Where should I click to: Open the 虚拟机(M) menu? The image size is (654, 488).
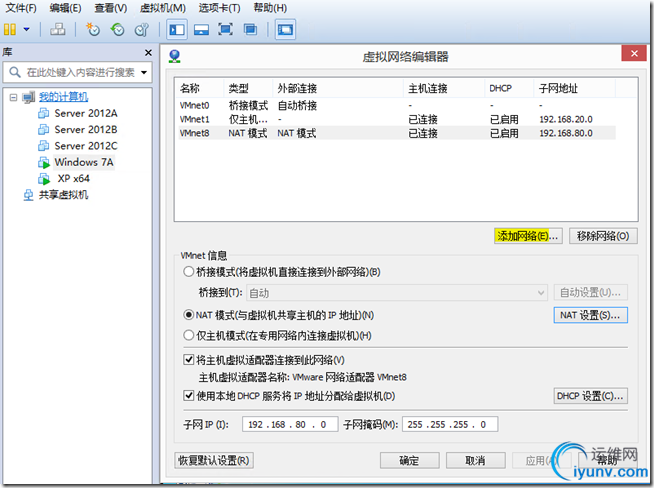point(163,8)
